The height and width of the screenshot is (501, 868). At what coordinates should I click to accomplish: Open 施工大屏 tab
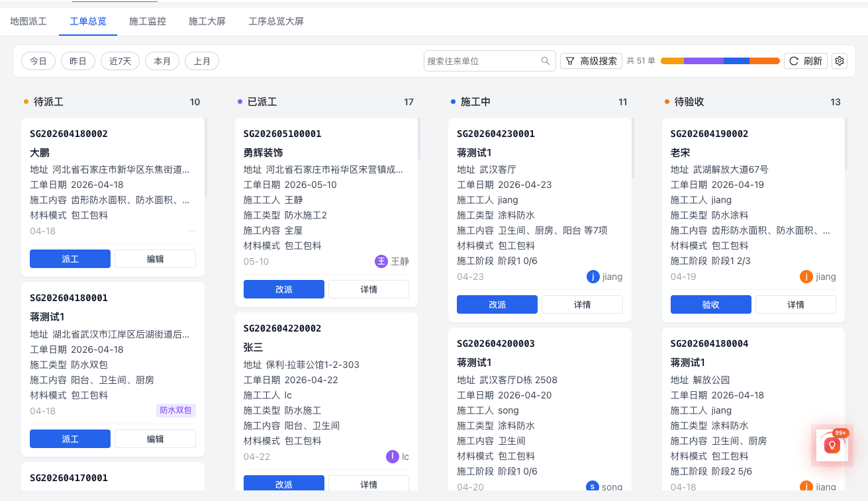[x=207, y=21]
